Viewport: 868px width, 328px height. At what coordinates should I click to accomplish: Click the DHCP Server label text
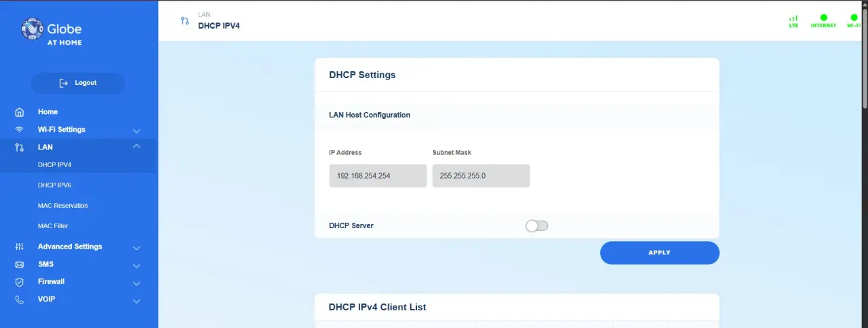point(351,225)
